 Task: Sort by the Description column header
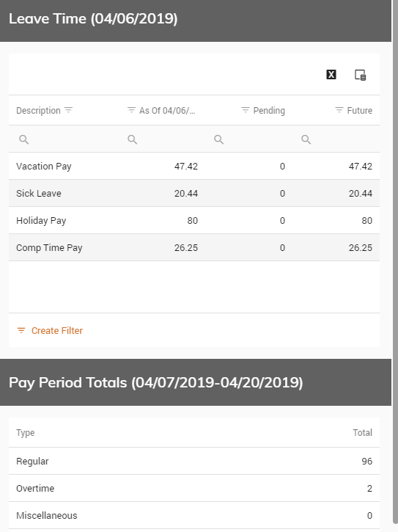tap(38, 111)
